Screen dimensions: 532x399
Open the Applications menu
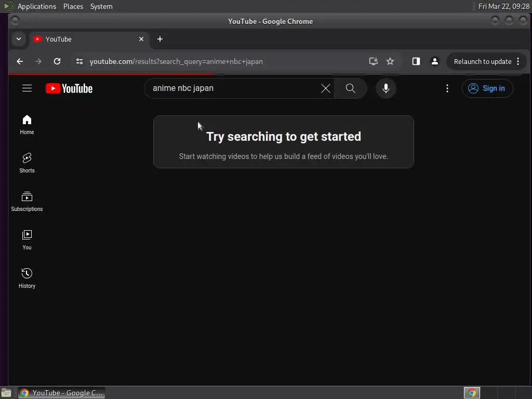pyautogui.click(x=37, y=6)
